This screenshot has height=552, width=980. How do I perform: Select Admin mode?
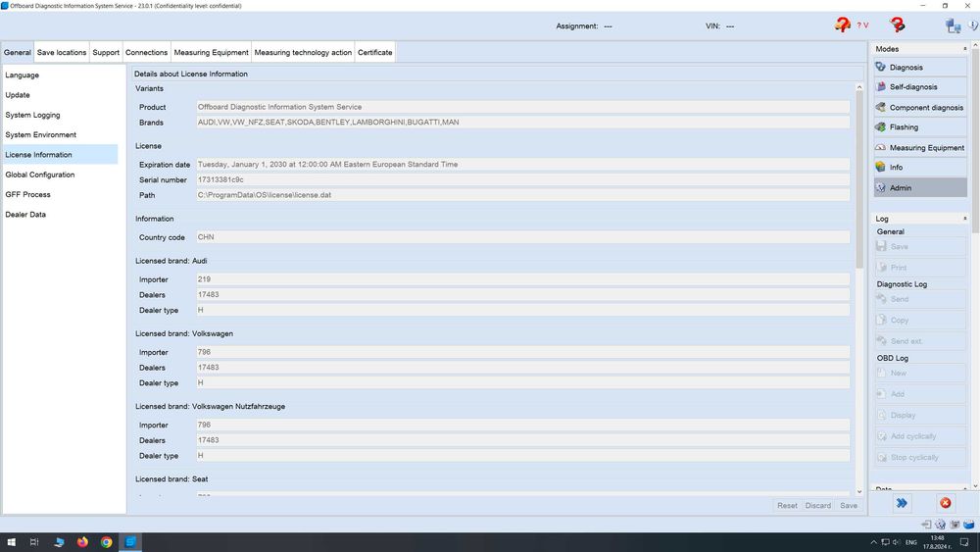click(x=920, y=187)
